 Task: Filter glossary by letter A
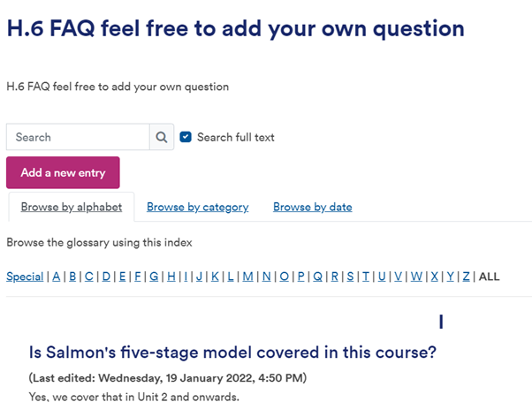[x=57, y=277]
